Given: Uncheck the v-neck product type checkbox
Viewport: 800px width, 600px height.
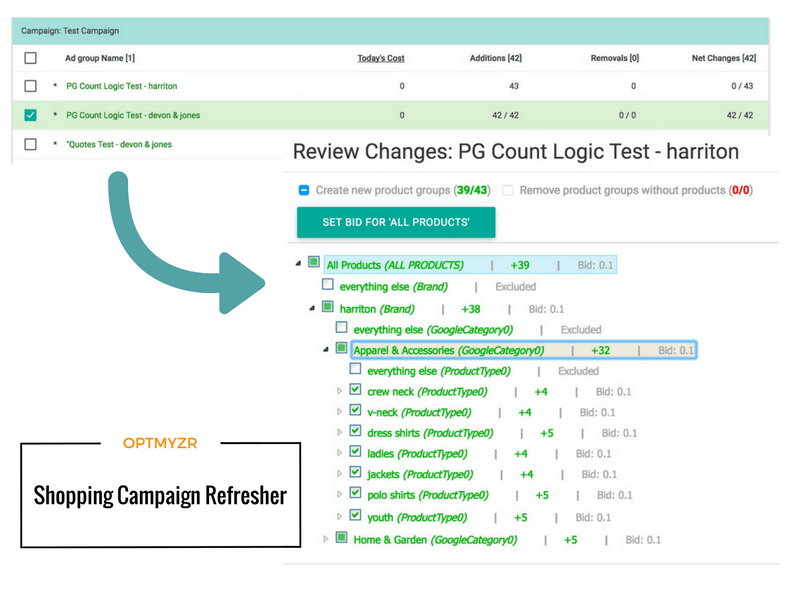Looking at the screenshot, I should click(x=355, y=411).
